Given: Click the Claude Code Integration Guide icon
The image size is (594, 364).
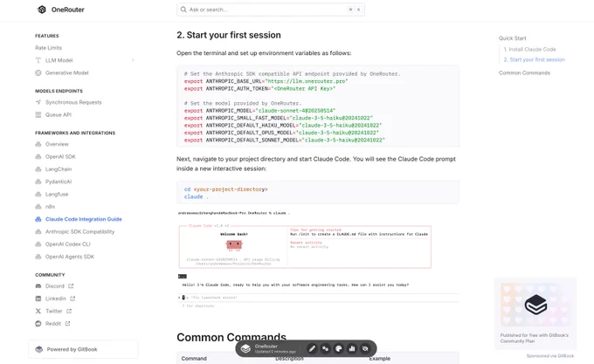Looking at the screenshot, I should point(38,219).
